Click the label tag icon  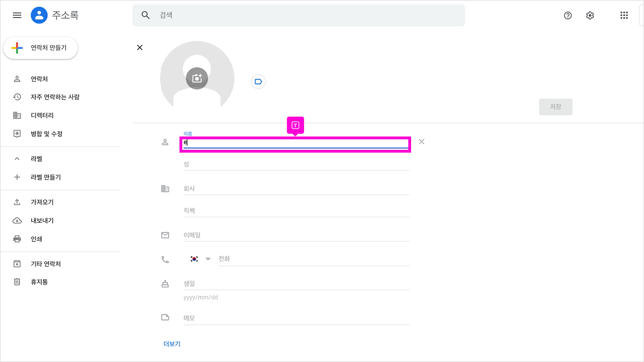(258, 81)
